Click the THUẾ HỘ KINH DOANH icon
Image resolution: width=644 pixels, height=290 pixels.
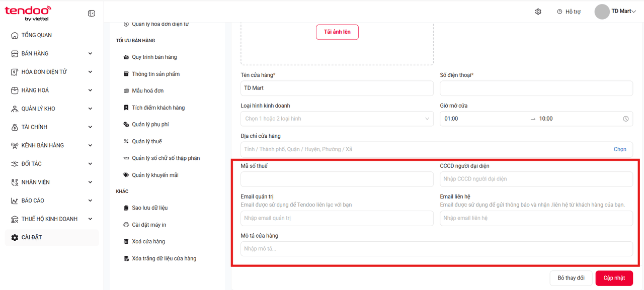coord(15,219)
